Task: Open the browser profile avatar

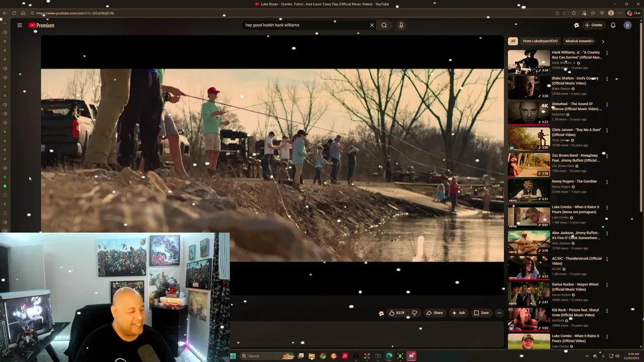Action: click(611, 13)
